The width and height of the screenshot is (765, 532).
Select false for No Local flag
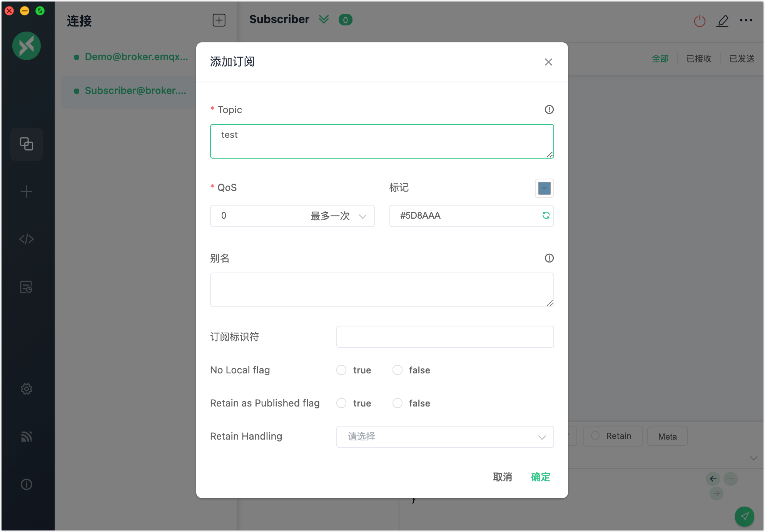[398, 370]
